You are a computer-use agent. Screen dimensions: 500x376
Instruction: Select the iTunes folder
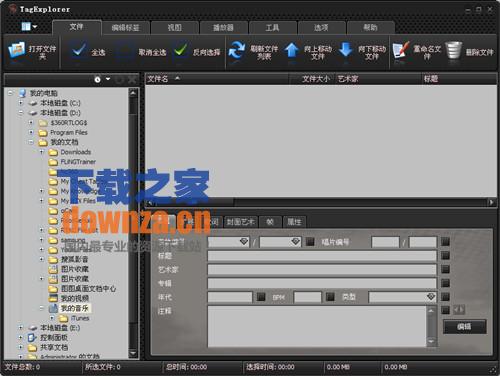click(80, 318)
